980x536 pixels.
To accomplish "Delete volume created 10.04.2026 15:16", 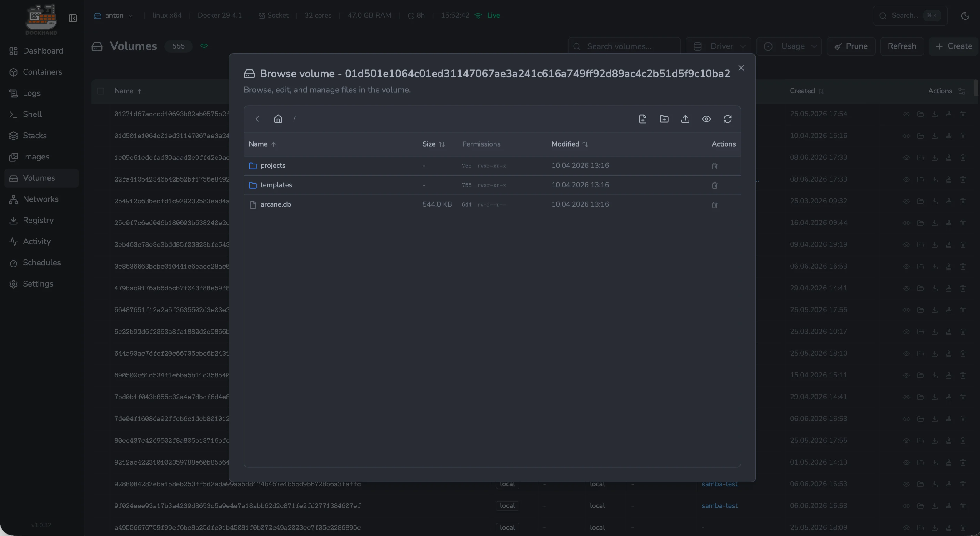I will (x=962, y=136).
